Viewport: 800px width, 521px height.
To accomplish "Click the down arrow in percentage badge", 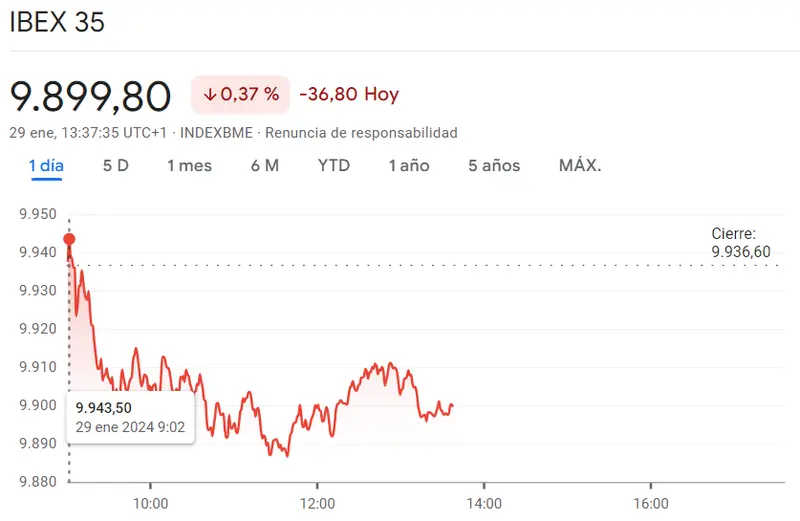I will pyautogui.click(x=210, y=95).
